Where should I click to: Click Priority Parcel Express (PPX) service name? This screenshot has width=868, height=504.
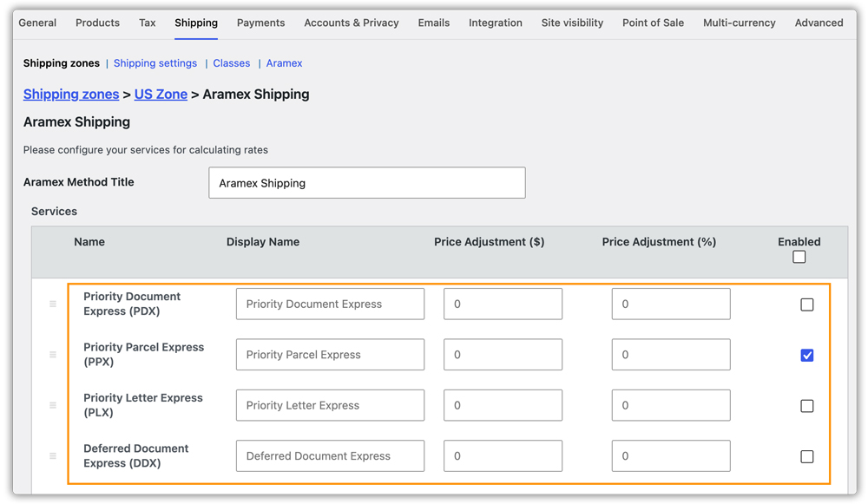tap(144, 355)
